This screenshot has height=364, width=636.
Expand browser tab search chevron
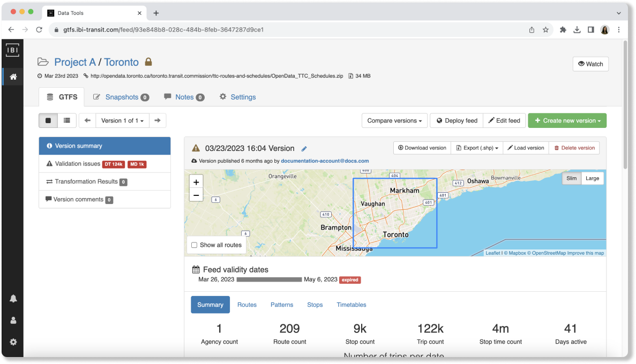(x=618, y=13)
